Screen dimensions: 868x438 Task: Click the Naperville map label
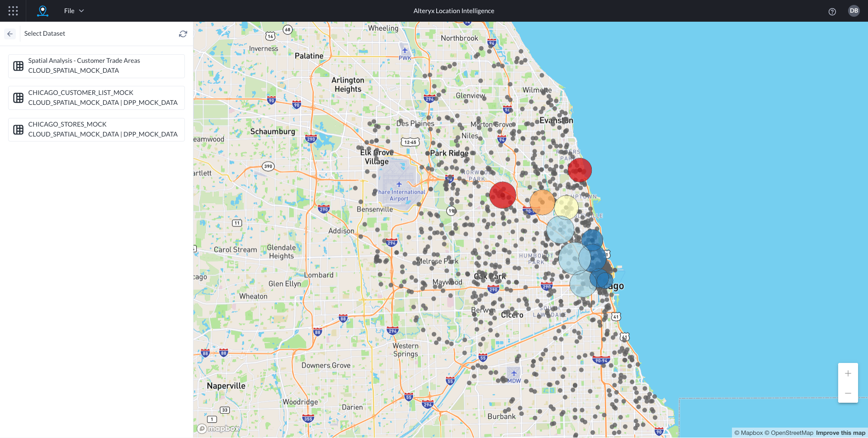[226, 386]
